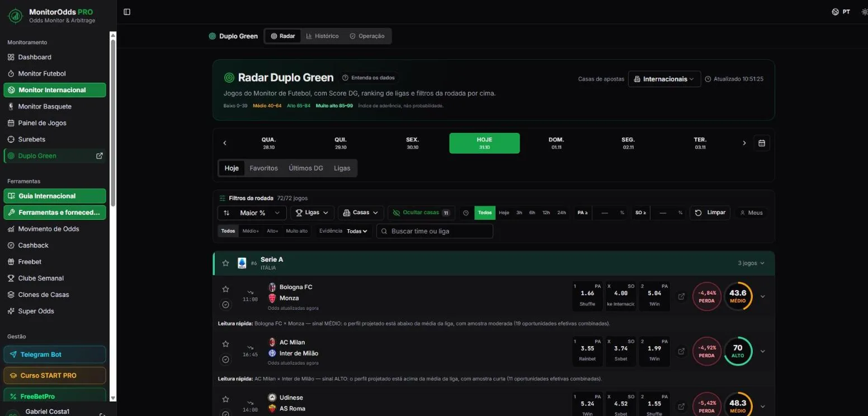
Task: Go to previous dates with the left arrow
Action: tap(225, 143)
